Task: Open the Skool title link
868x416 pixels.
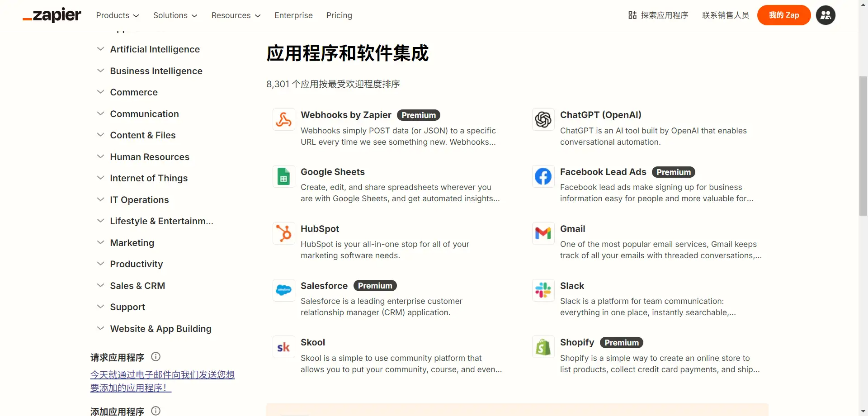Action: click(313, 342)
